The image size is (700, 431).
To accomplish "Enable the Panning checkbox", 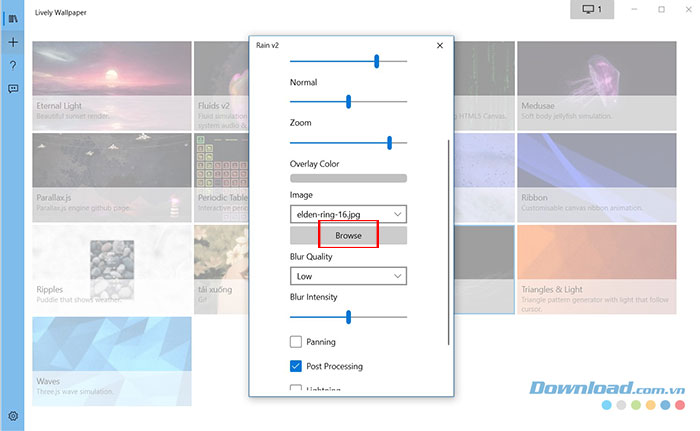I will click(296, 342).
